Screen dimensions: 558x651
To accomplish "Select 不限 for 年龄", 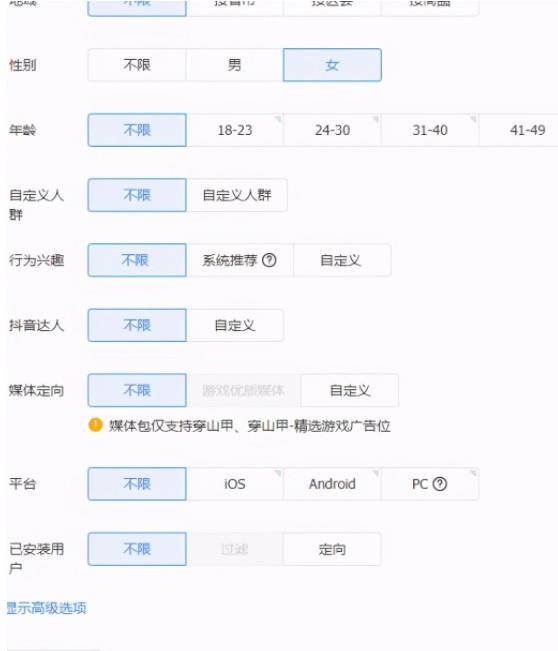I will [137, 130].
